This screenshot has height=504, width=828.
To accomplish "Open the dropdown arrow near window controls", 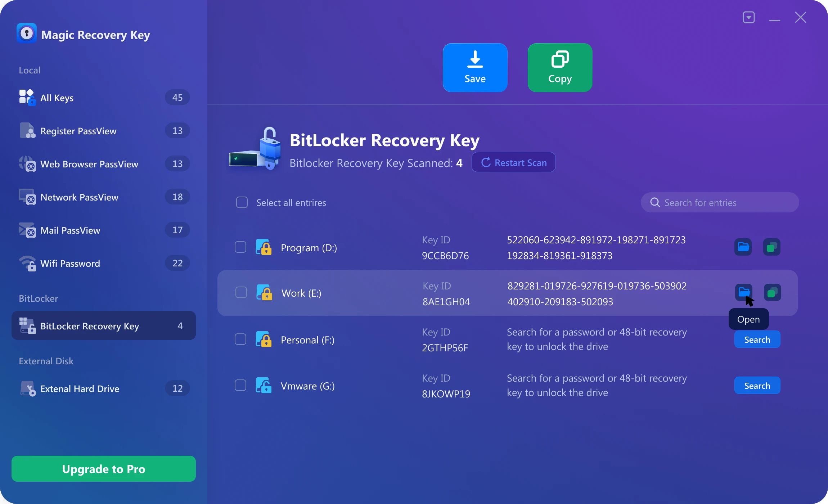I will coord(749,17).
